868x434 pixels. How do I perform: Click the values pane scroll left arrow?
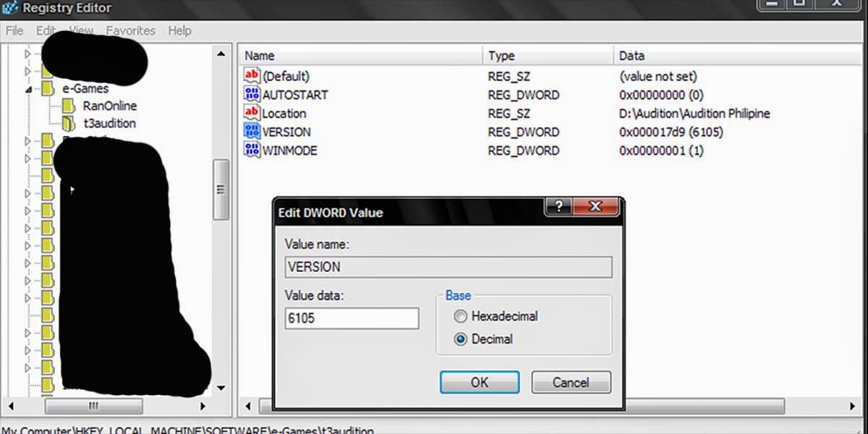click(248, 406)
